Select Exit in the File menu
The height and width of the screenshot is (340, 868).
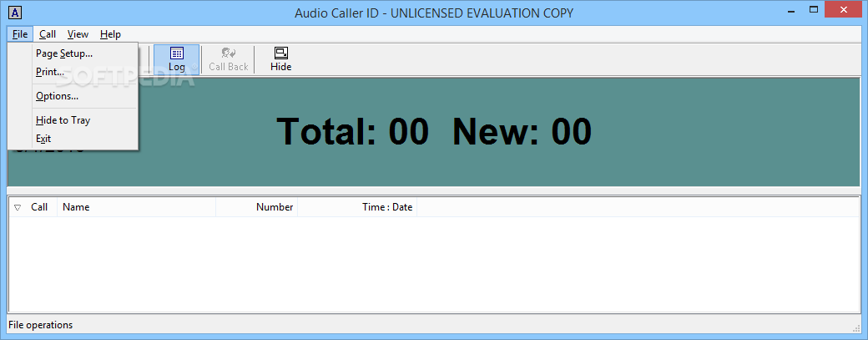point(73,139)
